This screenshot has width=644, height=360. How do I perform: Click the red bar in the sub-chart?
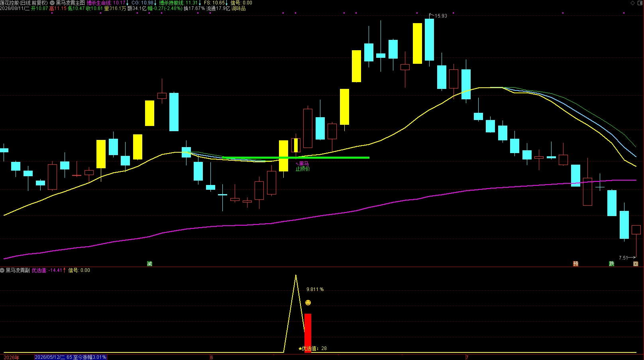pyautogui.click(x=308, y=333)
